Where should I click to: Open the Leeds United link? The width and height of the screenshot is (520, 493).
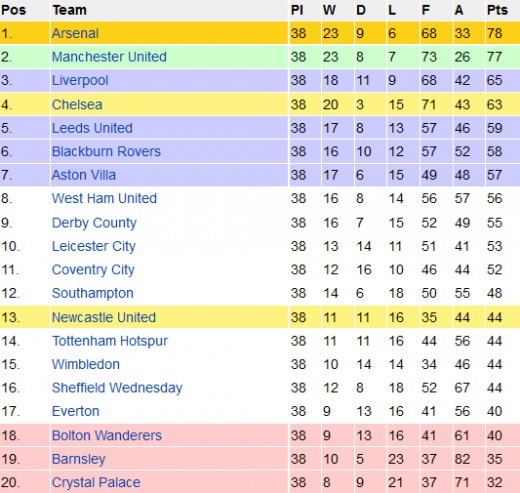pos(92,128)
